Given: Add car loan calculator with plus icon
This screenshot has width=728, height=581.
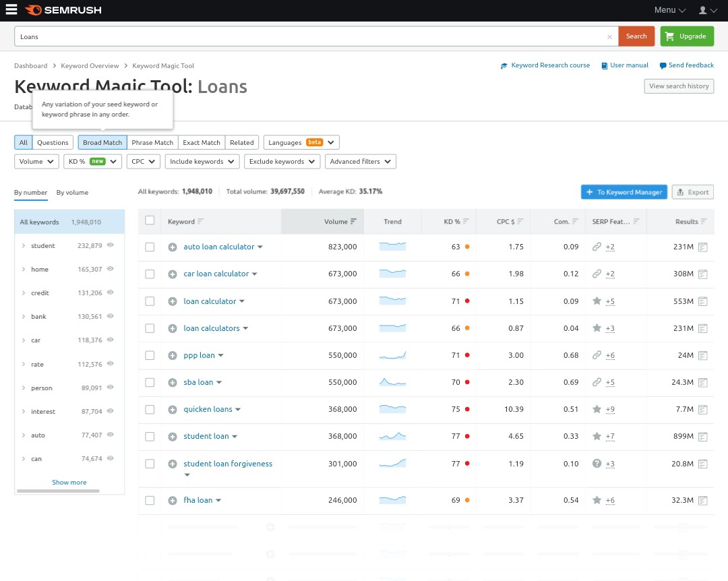Looking at the screenshot, I should 173,274.
